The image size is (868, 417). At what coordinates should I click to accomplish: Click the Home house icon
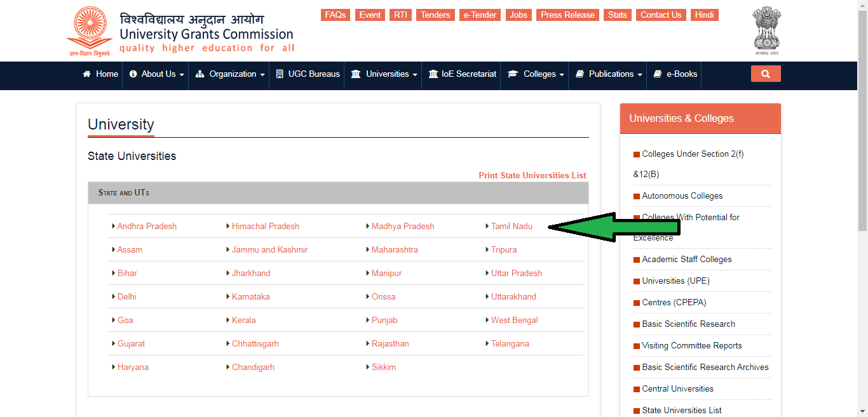tap(87, 74)
